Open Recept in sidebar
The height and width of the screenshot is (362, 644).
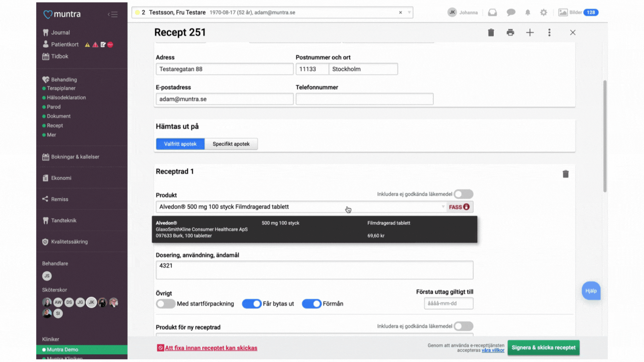[55, 126]
